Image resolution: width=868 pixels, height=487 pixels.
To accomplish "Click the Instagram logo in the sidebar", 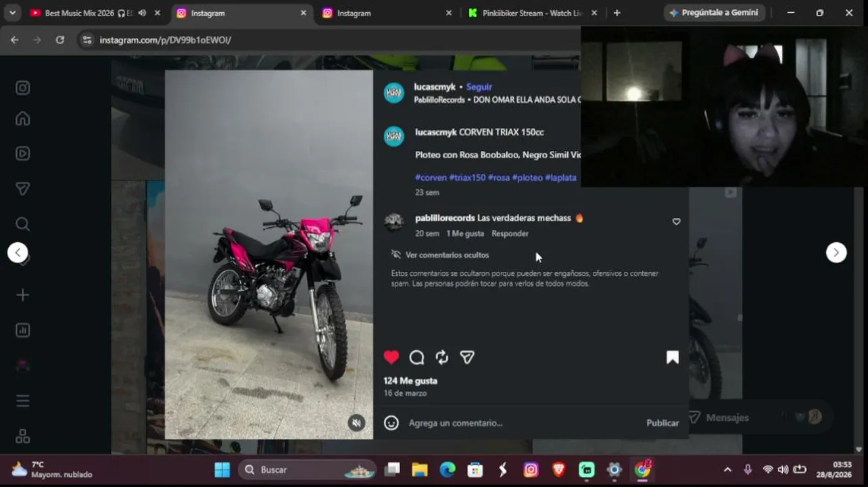I will (23, 88).
